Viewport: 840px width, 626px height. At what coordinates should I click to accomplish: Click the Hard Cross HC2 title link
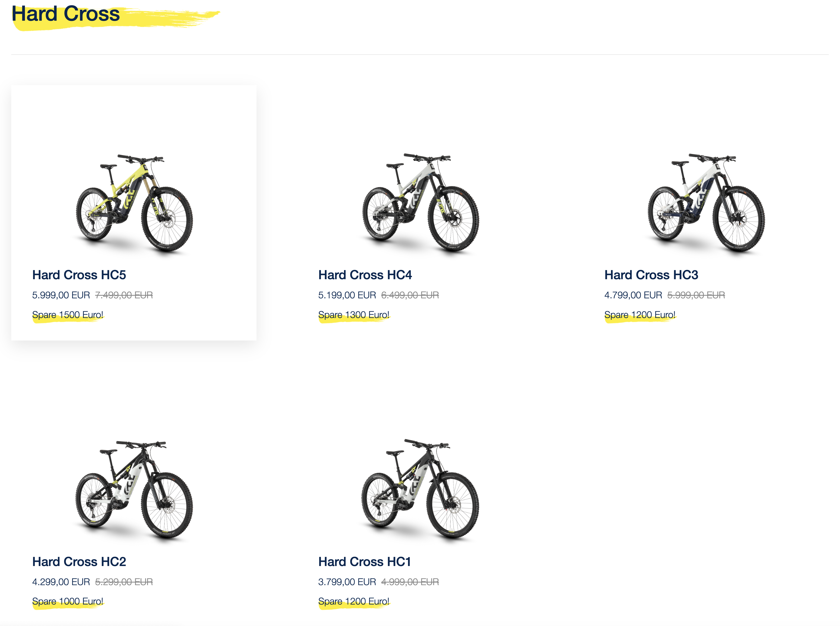click(x=79, y=561)
